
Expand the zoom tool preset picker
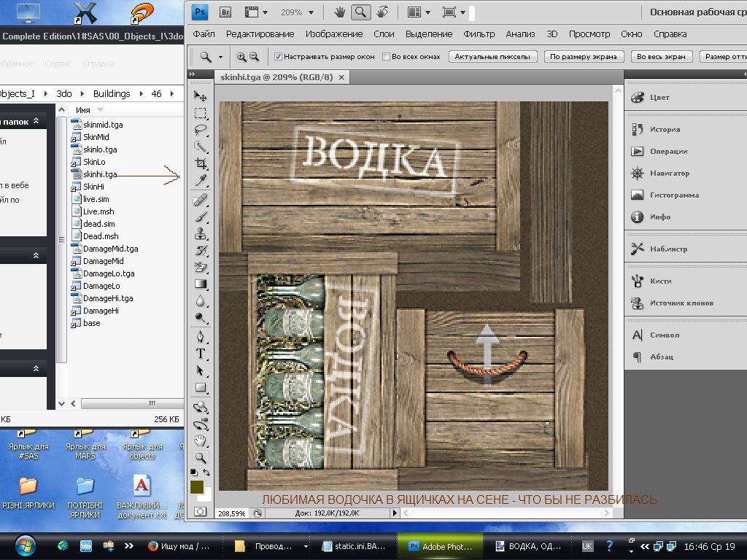pyautogui.click(x=220, y=57)
